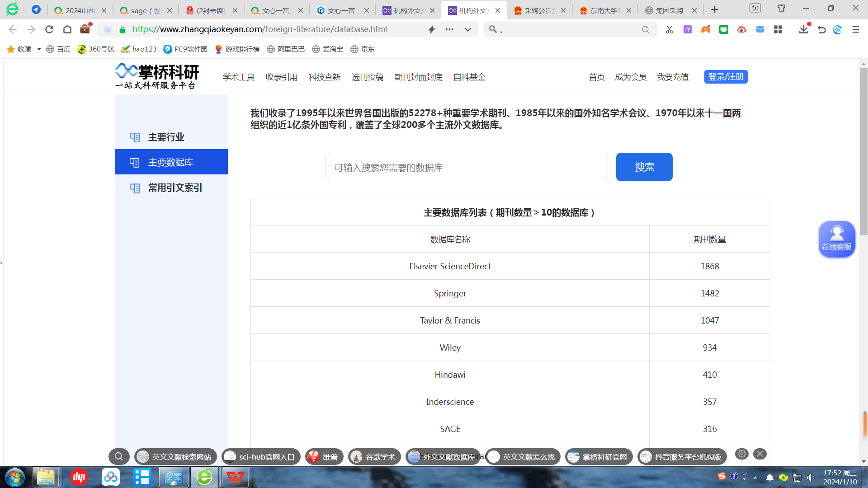Expand the address bar dropdown chevron

tap(468, 29)
